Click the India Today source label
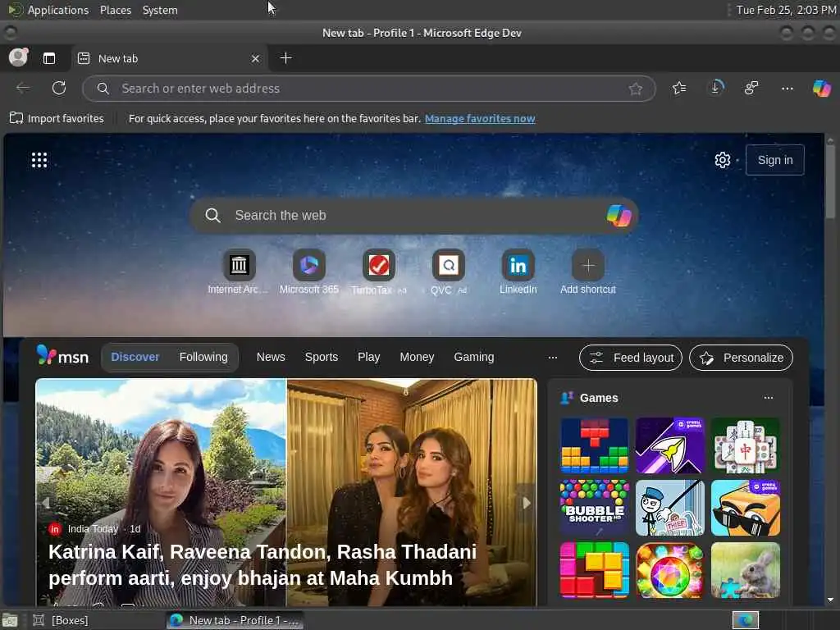This screenshot has width=840, height=630. point(93,529)
